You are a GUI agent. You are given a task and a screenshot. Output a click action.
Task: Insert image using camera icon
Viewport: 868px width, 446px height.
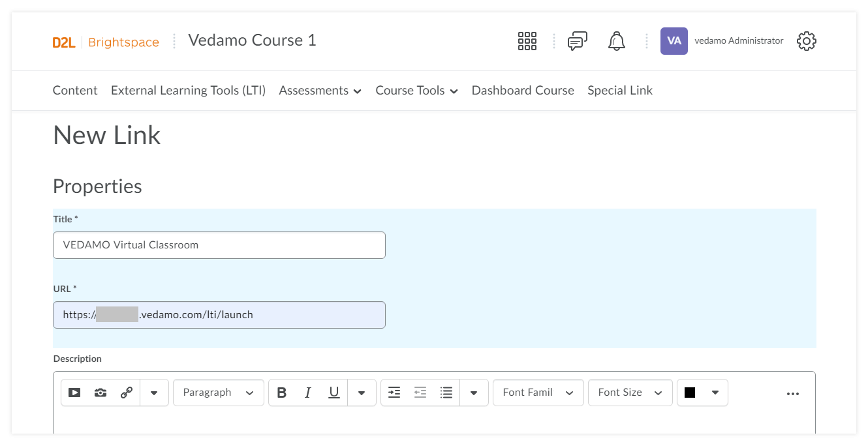(101, 393)
